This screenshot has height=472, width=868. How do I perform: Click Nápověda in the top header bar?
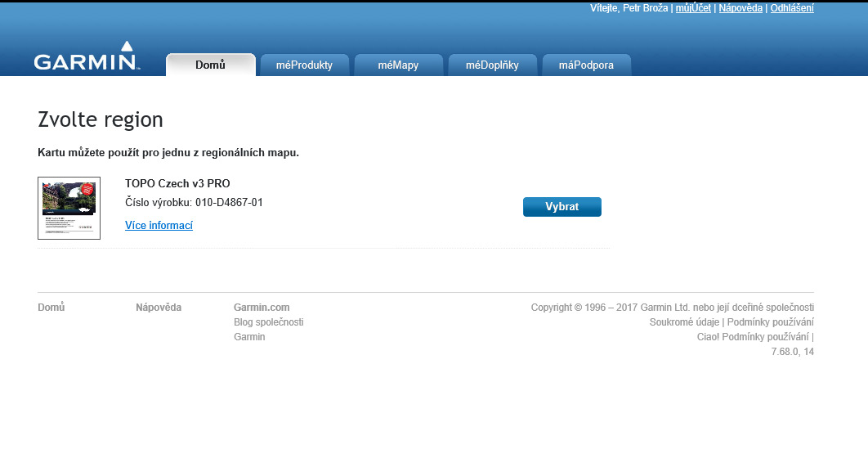point(740,8)
